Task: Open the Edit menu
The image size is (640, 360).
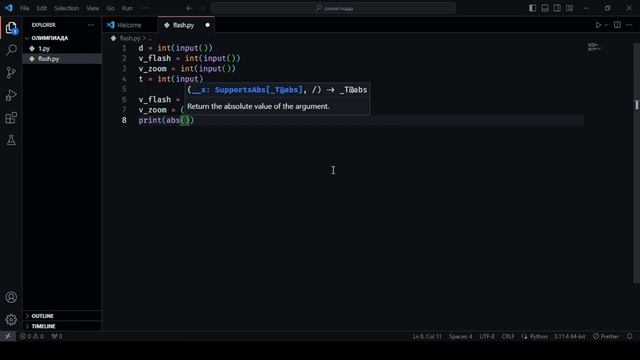Action: [41, 8]
